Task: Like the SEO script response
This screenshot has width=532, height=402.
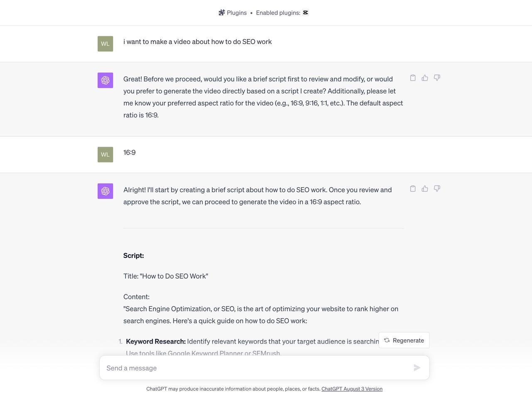Action: coord(425,189)
